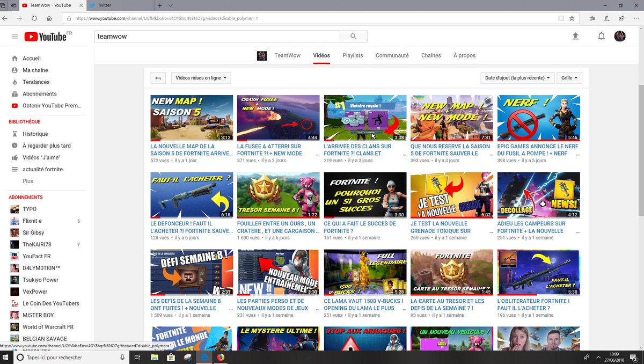Click Taper ici pour rechercher box

click(71, 357)
